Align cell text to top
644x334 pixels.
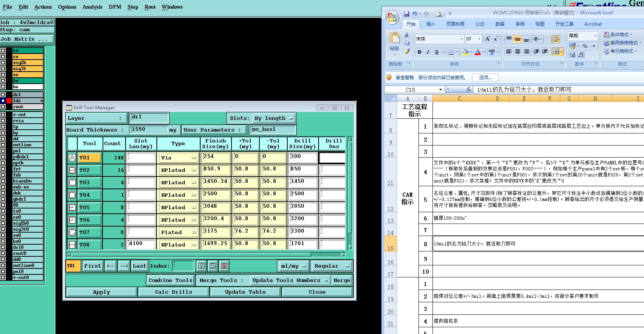[x=509, y=39]
